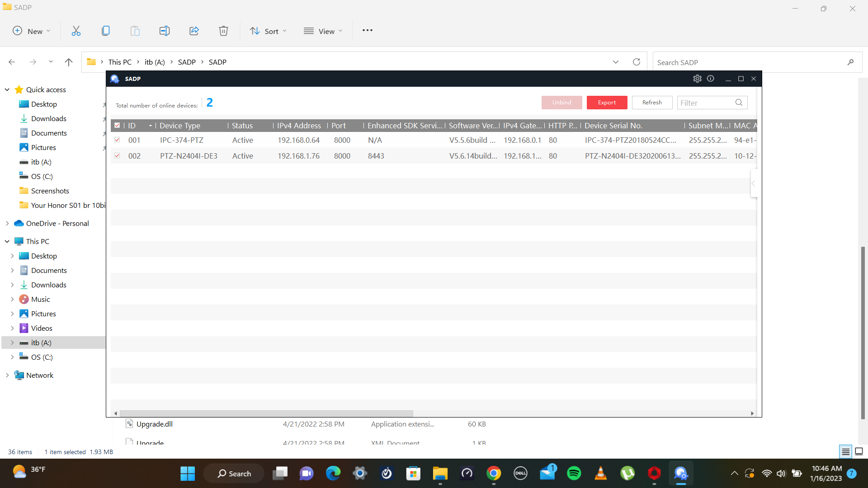868x488 pixels.
Task: Click the Refresh button in SADP
Action: 652,103
